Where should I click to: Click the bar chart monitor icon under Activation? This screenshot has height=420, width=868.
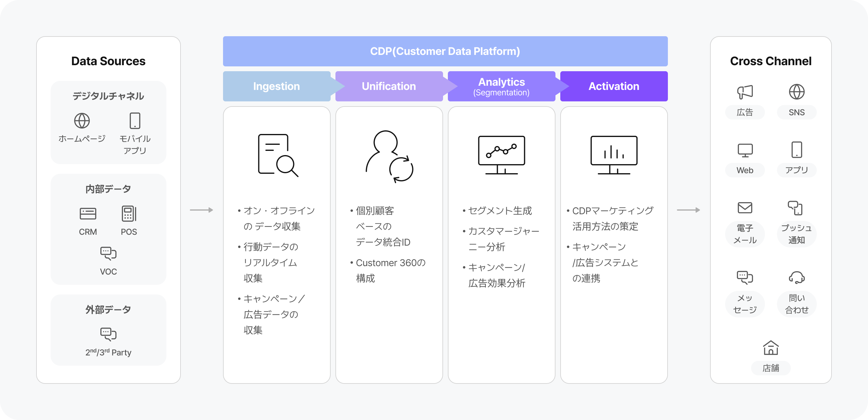(x=614, y=155)
